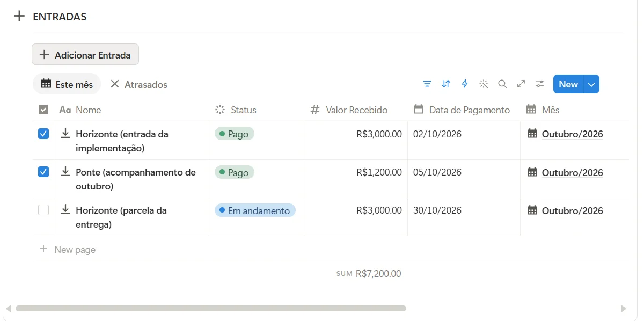Open the SUM calculation at table footer
This screenshot has height=321, width=644.
369,274
